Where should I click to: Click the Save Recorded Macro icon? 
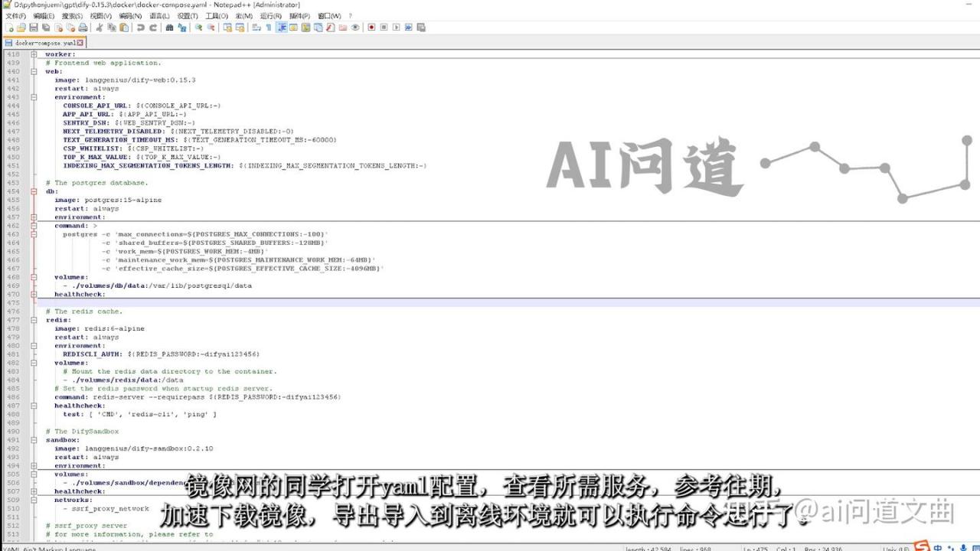[x=421, y=28]
